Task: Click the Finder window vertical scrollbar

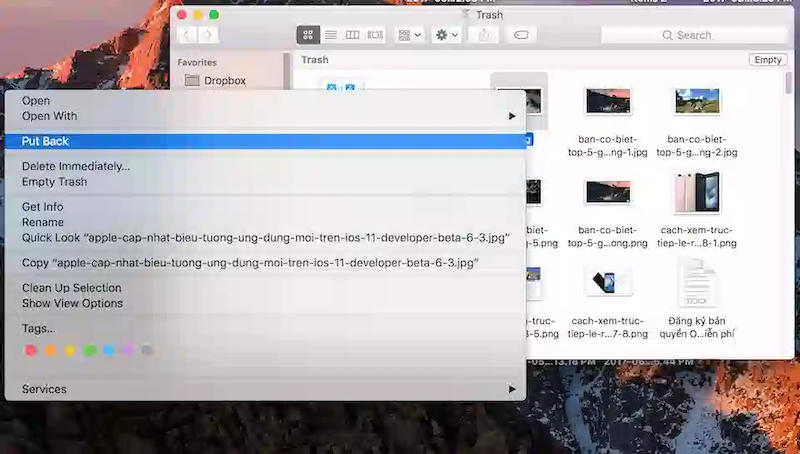Action: (x=789, y=83)
